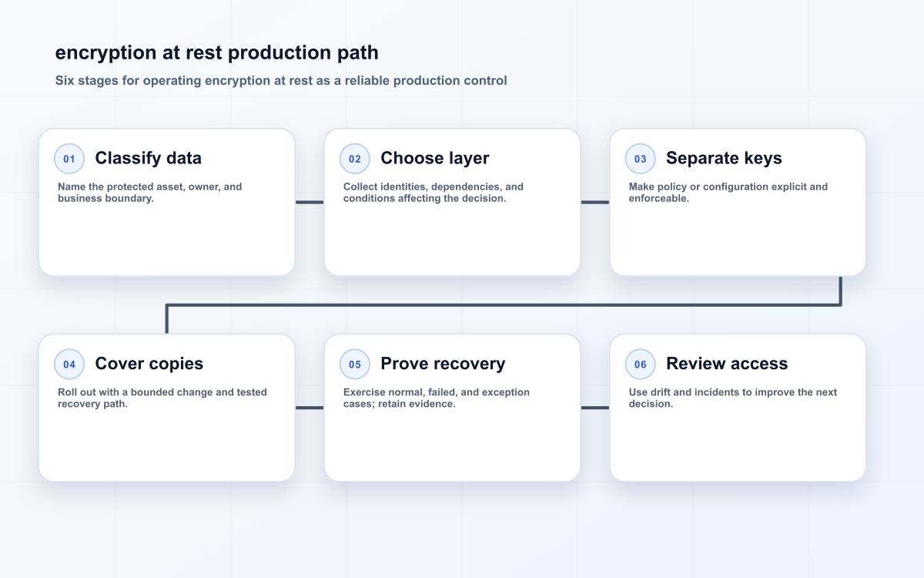
Task: Select the Choose layer heading
Action: 435,158
